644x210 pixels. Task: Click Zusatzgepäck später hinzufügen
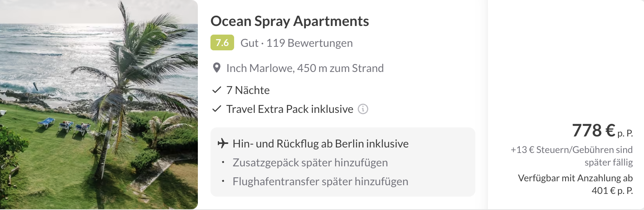(x=310, y=162)
